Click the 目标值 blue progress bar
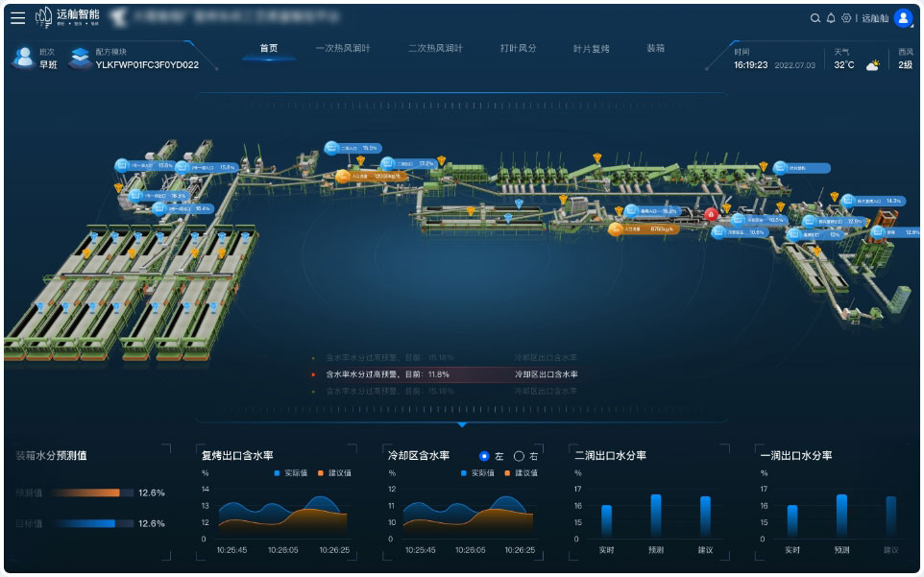 point(90,523)
